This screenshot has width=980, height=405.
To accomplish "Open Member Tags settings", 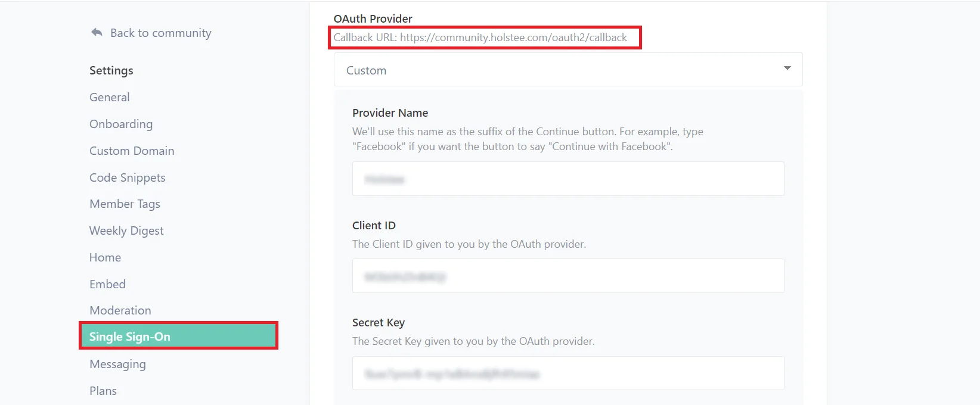I will [x=125, y=204].
